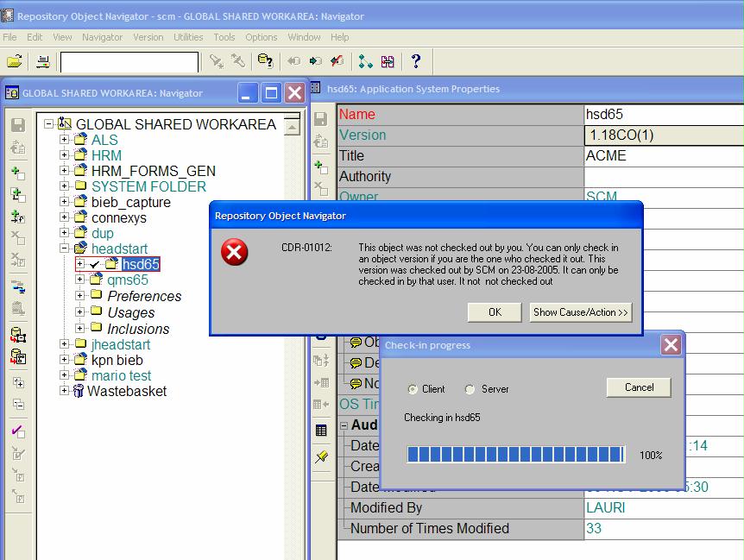The height and width of the screenshot is (560, 744).
Task: Click the pin icon in properties toolbar
Action: [x=321, y=456]
